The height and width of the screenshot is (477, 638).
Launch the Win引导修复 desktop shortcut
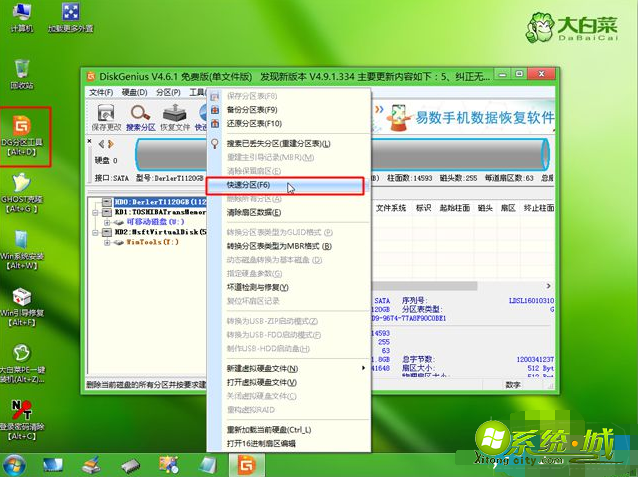click(22, 307)
